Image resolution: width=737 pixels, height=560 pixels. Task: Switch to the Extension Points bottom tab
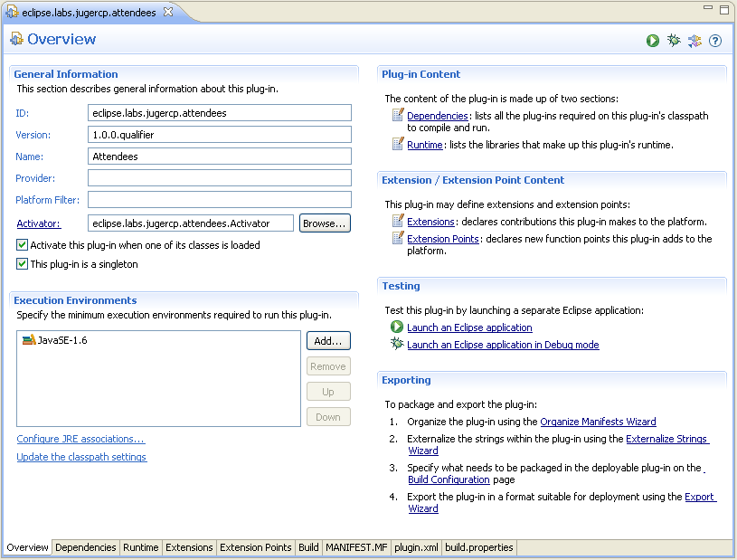point(256,547)
